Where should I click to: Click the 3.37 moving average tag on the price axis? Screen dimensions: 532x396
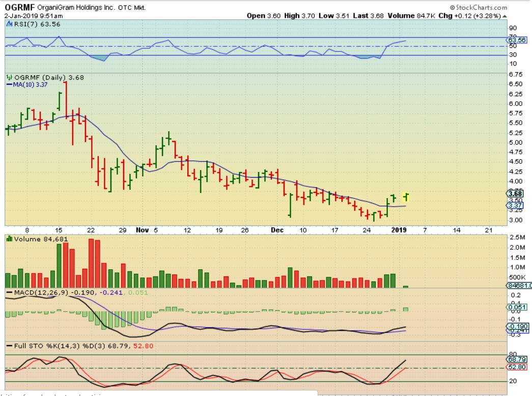(515, 206)
